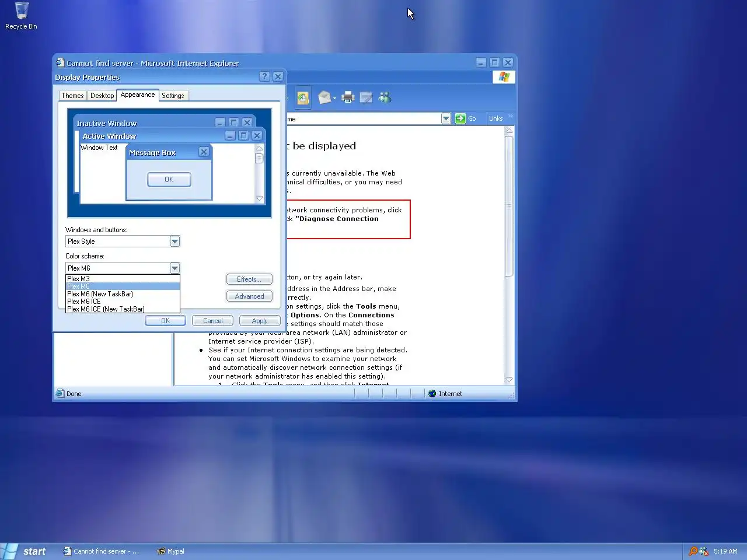Click the Advanced button
Screen dimensions: 747x560
click(x=249, y=296)
